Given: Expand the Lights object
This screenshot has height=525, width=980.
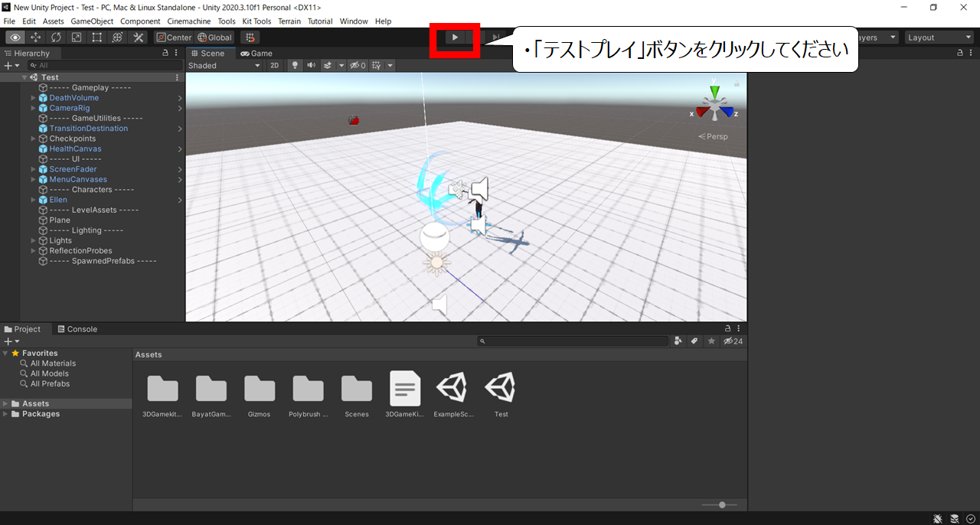Looking at the screenshot, I should point(33,240).
